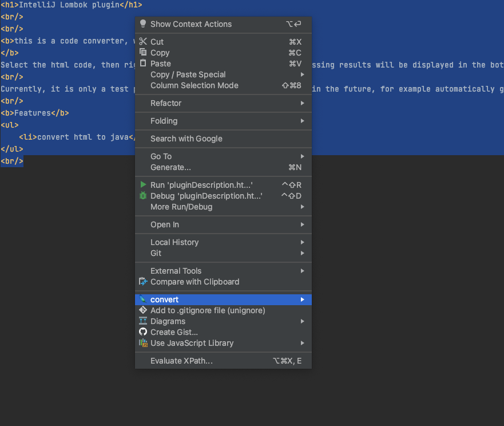Image resolution: width=504 pixels, height=426 pixels.
Task: Click the scissors icon next to Cut
Action: click(x=143, y=41)
